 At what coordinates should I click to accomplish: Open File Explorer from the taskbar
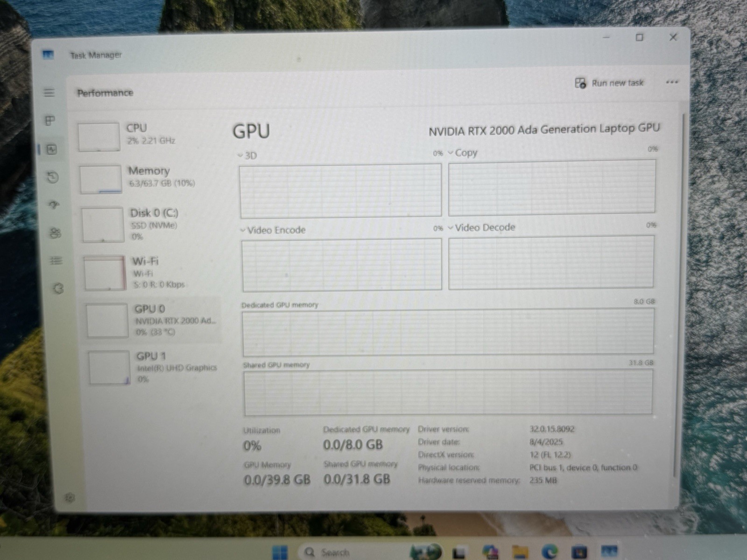point(520,553)
